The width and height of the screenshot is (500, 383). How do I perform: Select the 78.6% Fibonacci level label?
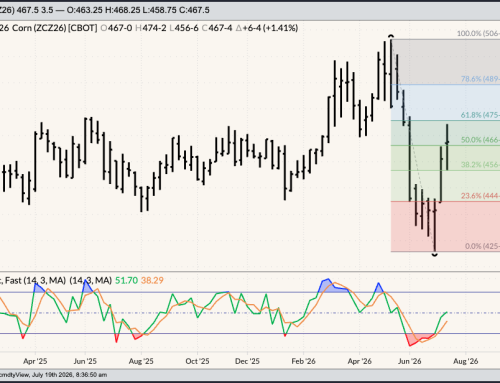point(480,79)
